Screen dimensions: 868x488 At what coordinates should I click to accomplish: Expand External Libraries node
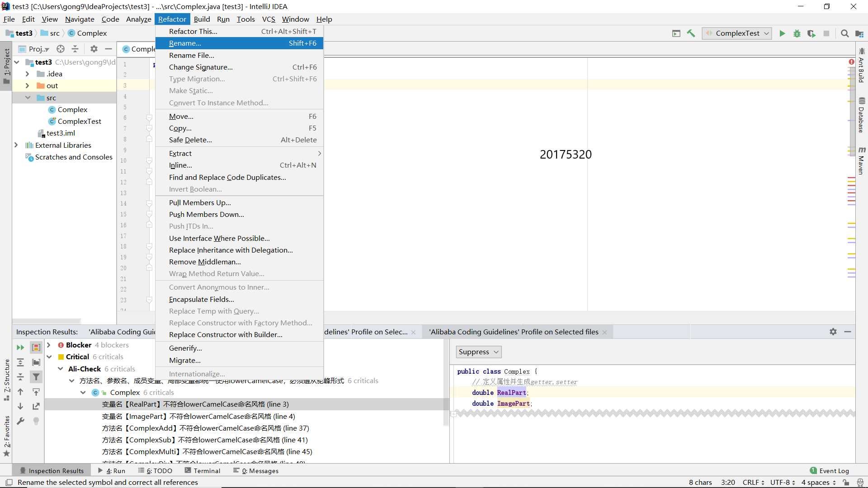pos(16,145)
